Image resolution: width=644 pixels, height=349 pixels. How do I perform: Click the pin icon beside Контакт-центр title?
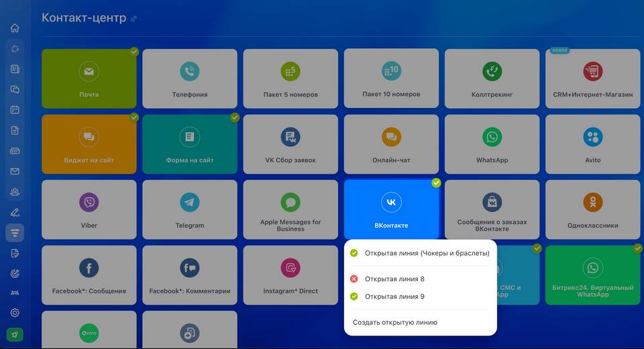pyautogui.click(x=134, y=19)
